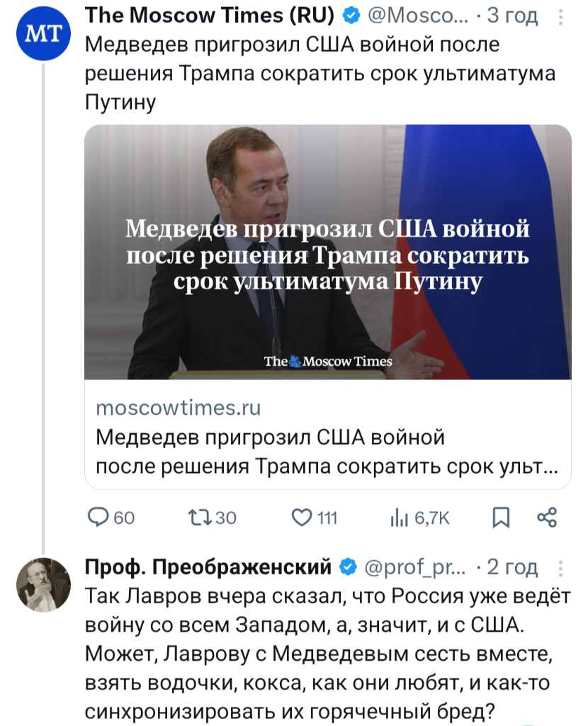Open more options on Преображенский's reply

click(562, 568)
